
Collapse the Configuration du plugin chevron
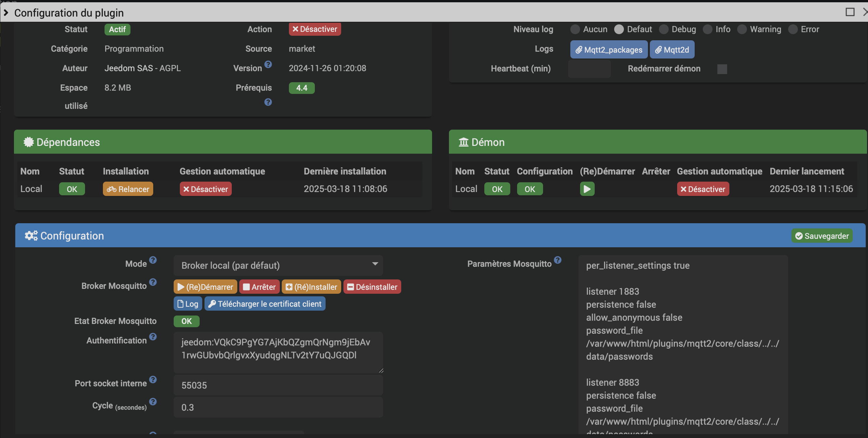[x=6, y=12]
